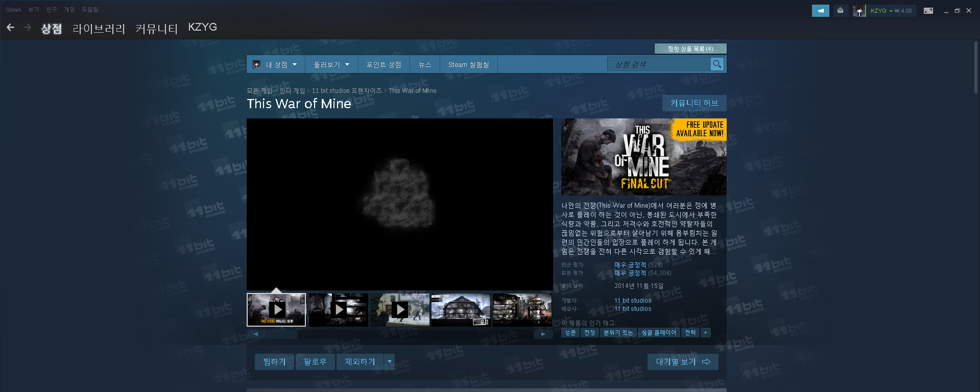
Task: Open 모든 게임 breadcrumb link
Action: tap(259, 91)
